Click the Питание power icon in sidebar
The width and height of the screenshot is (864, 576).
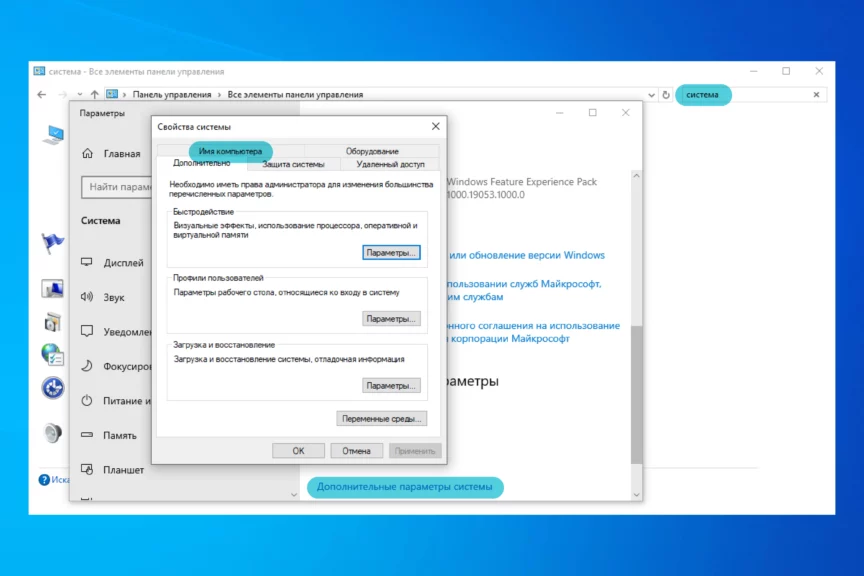point(87,401)
